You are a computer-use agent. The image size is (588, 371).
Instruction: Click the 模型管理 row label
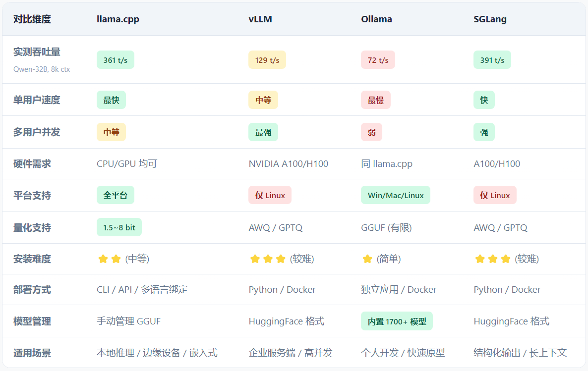tap(32, 321)
